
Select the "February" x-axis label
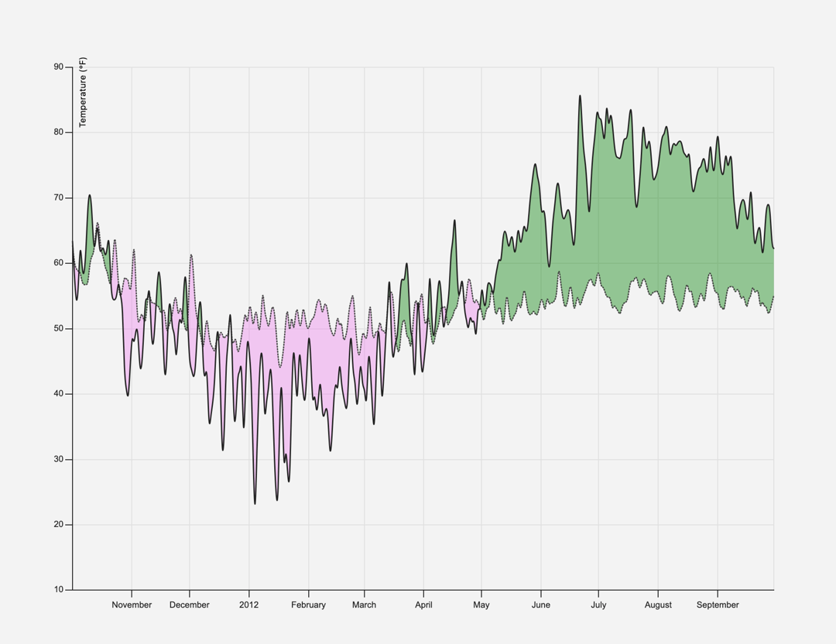click(x=308, y=605)
